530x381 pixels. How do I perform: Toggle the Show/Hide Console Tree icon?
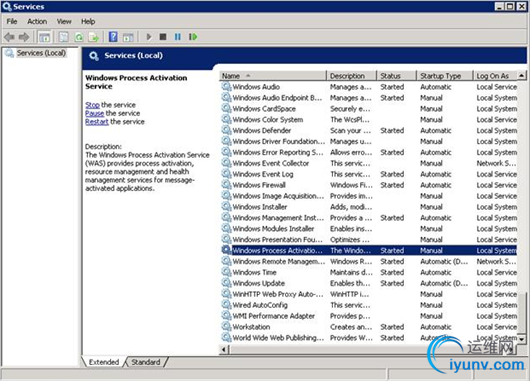tap(44, 37)
